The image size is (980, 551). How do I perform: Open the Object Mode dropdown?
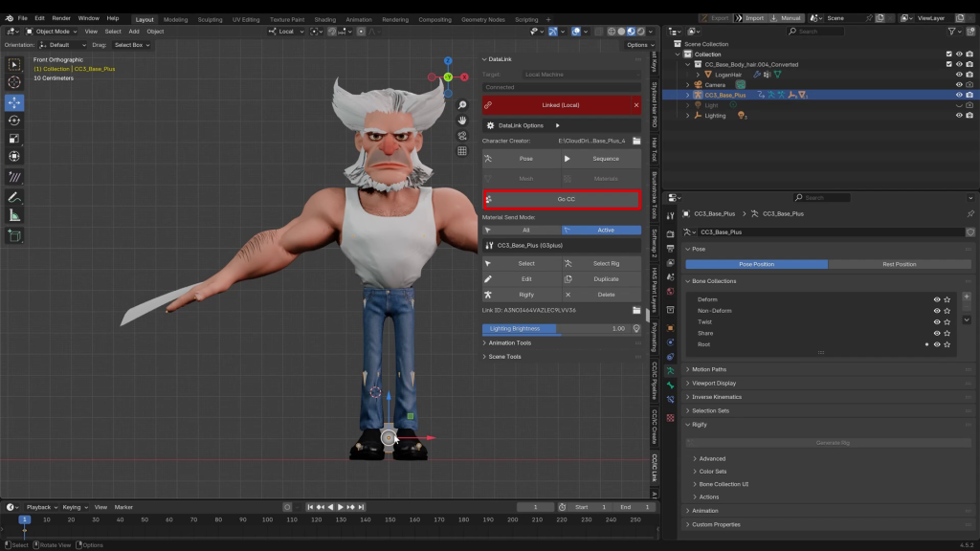click(x=53, y=32)
